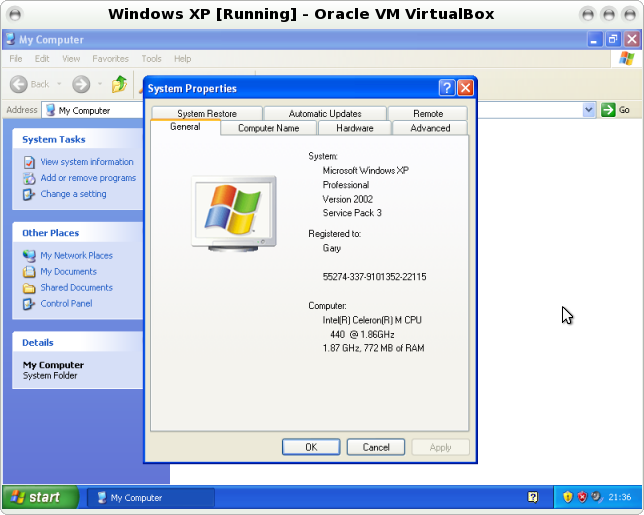Open the Back button history dropdown arrow

59,84
